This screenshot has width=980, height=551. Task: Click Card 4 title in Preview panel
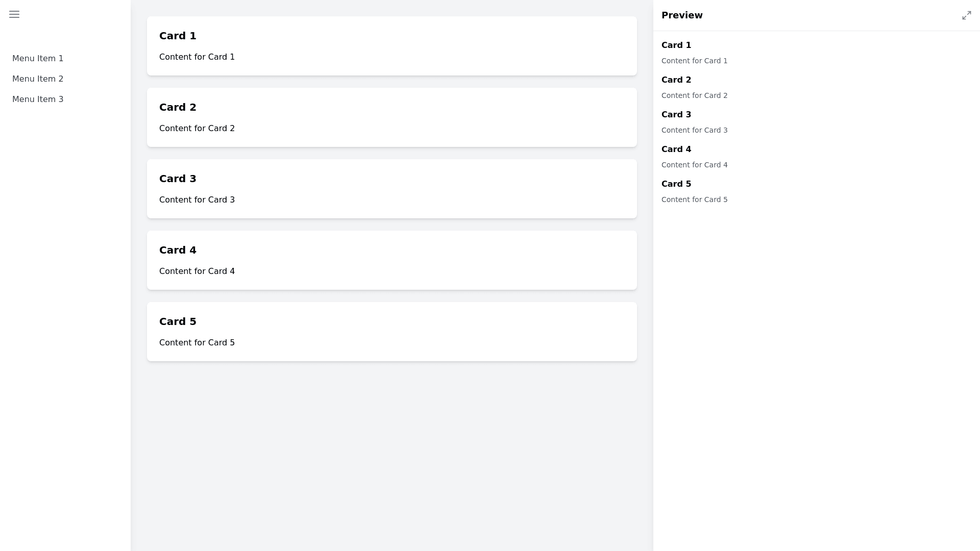pos(676,149)
